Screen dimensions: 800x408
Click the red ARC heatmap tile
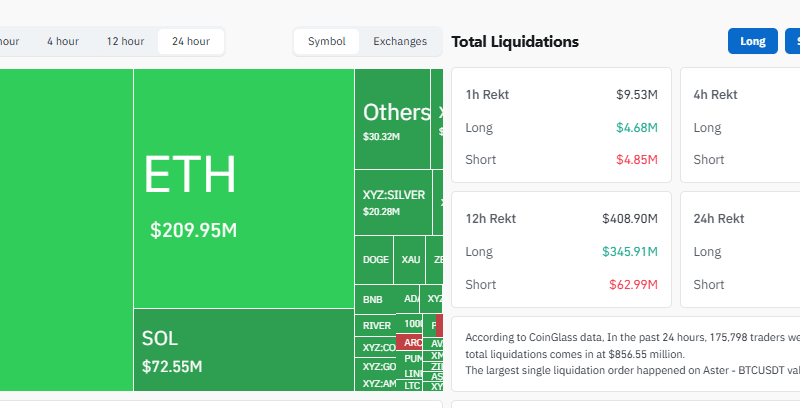411,342
